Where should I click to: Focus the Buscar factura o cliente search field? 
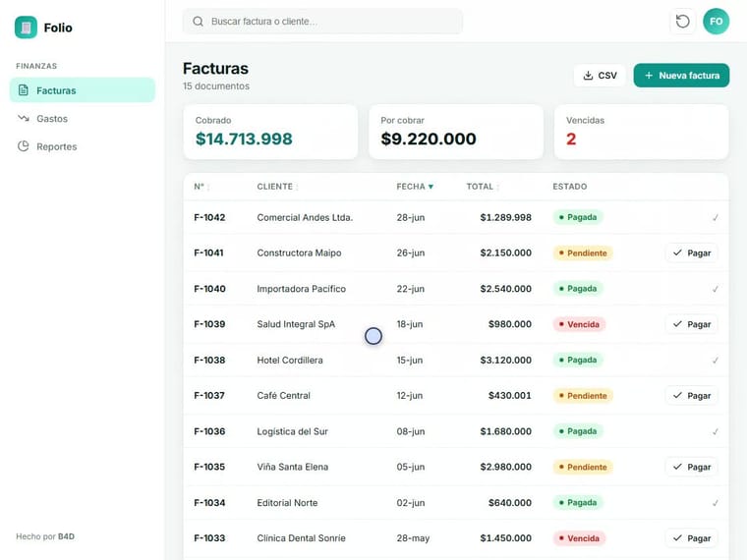pyautogui.click(x=322, y=22)
